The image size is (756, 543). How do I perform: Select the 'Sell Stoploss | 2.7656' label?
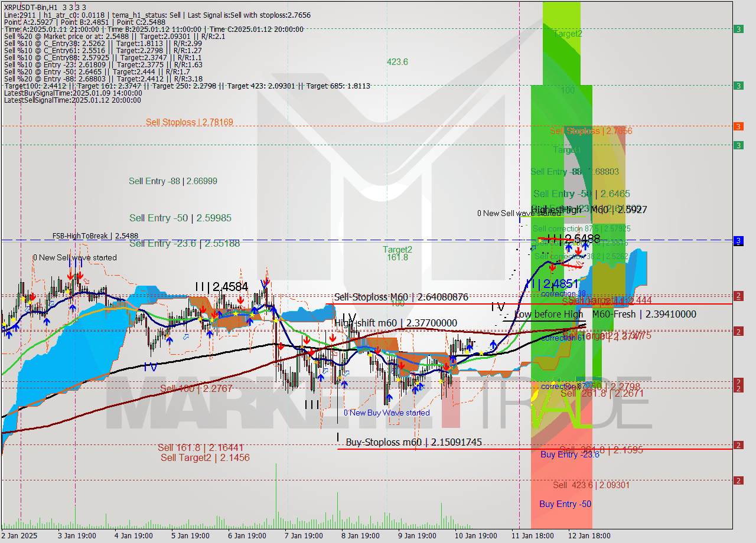click(591, 131)
